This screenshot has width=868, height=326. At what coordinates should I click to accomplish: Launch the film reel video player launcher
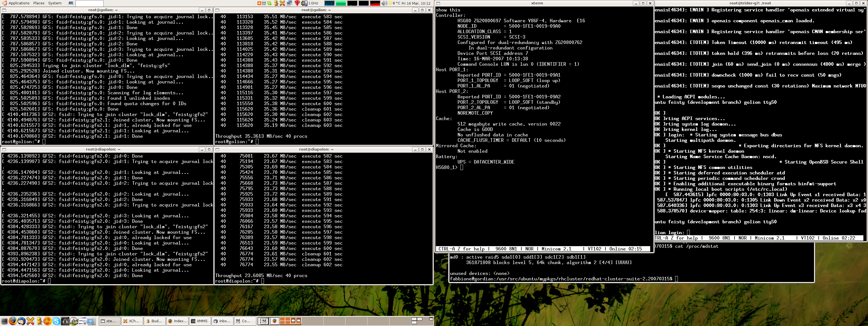click(74, 321)
